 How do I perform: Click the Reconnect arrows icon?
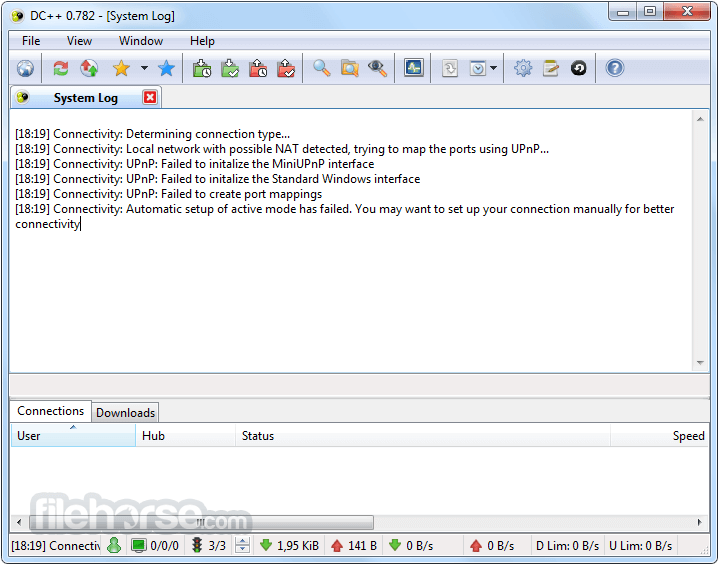61,69
